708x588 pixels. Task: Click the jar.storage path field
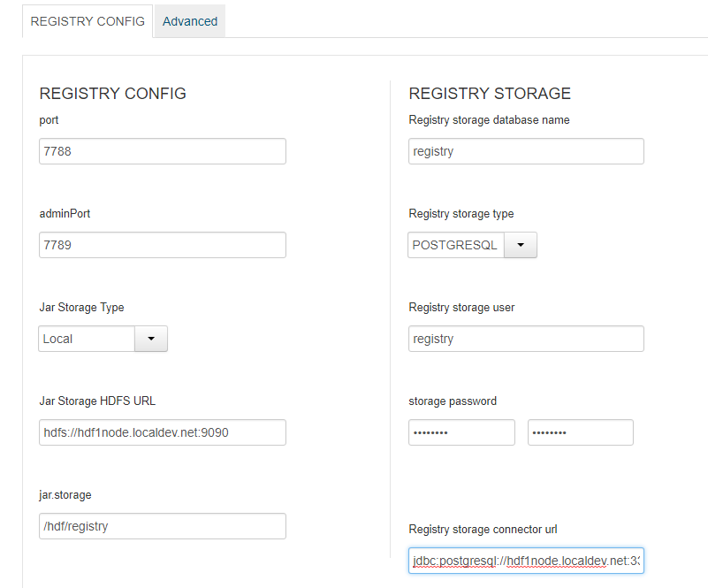click(163, 526)
